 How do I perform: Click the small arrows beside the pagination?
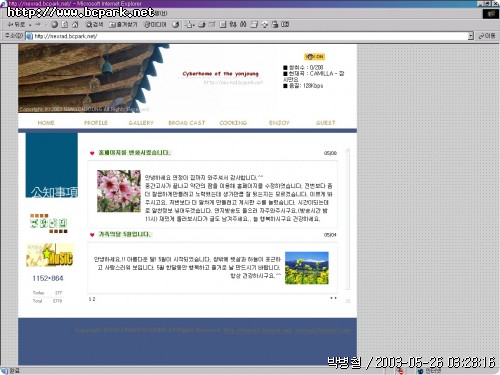[333, 298]
